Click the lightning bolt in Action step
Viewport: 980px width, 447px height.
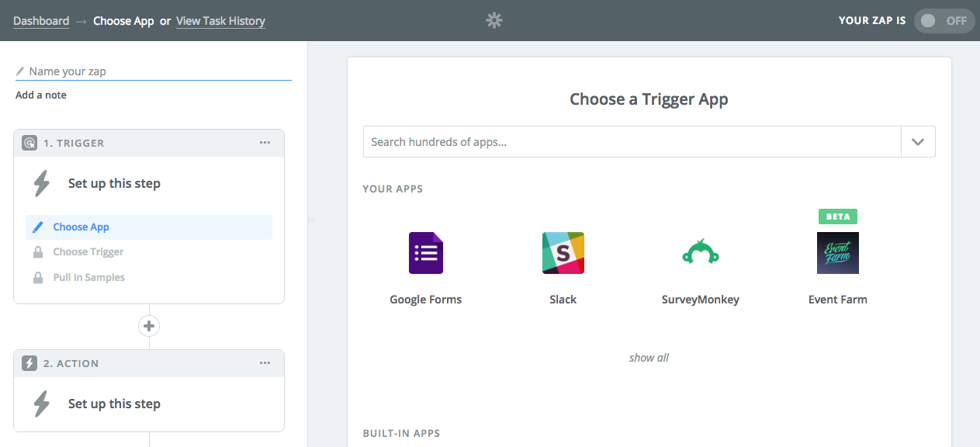42,404
